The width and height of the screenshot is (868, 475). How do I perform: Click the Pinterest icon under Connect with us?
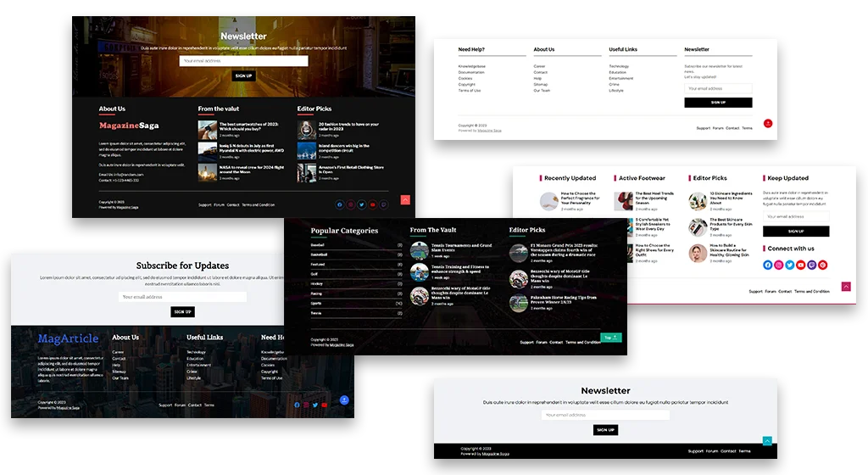click(x=823, y=265)
